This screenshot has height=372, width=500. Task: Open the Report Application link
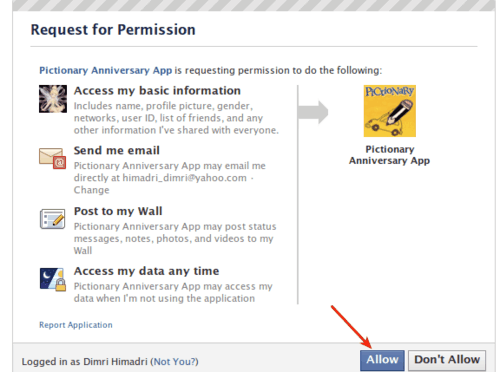76,325
